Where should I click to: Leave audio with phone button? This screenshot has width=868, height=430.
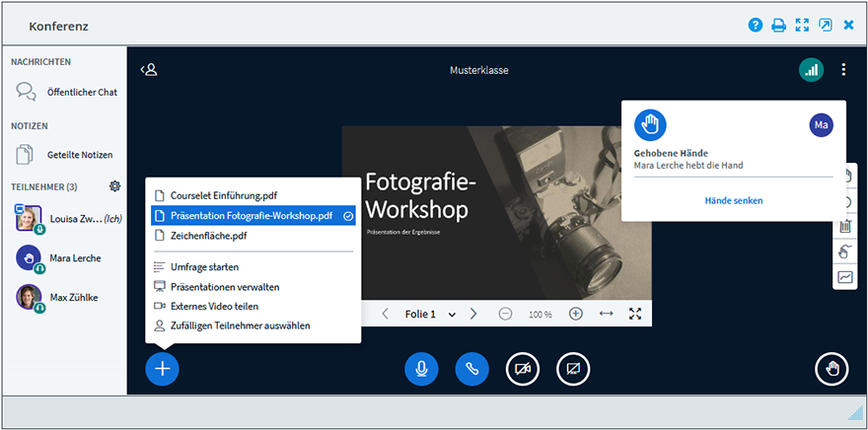pyautogui.click(x=472, y=369)
